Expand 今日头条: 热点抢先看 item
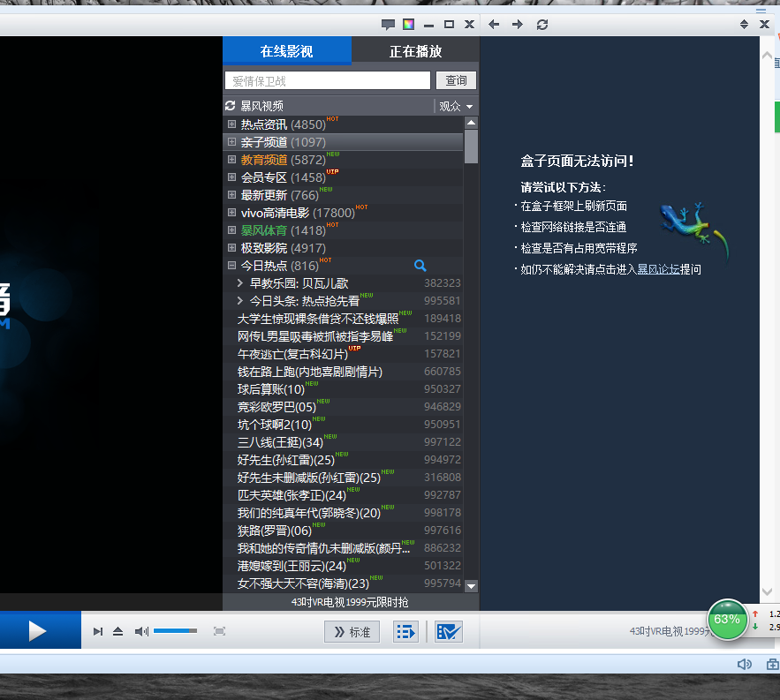780x700 pixels. point(240,301)
